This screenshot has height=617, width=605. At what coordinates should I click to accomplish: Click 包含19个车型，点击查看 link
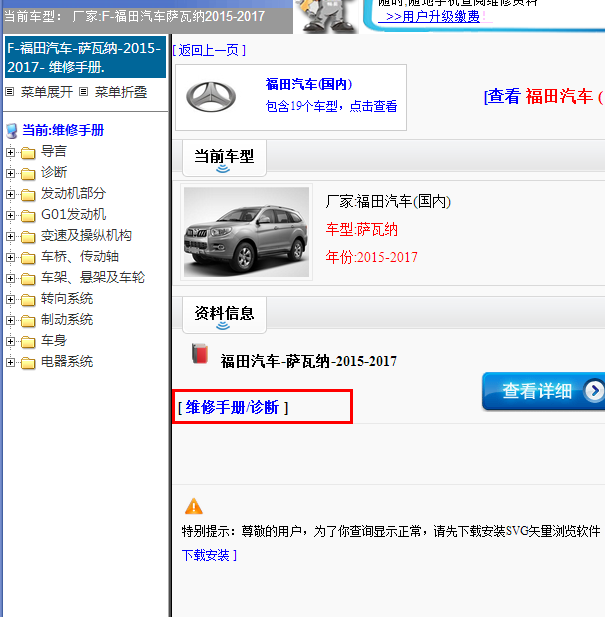[331, 106]
